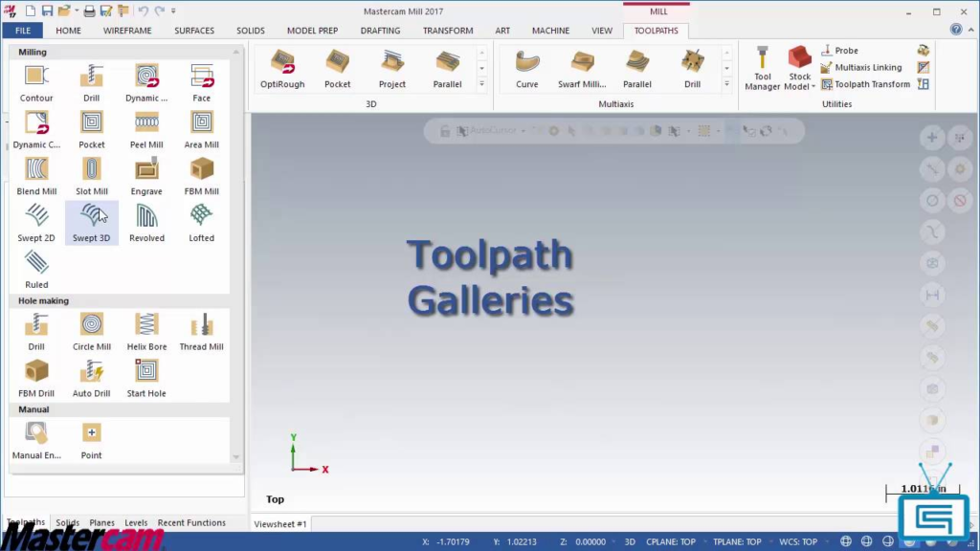Open the Recent Functions tab
The image size is (980, 551).
coord(191,522)
